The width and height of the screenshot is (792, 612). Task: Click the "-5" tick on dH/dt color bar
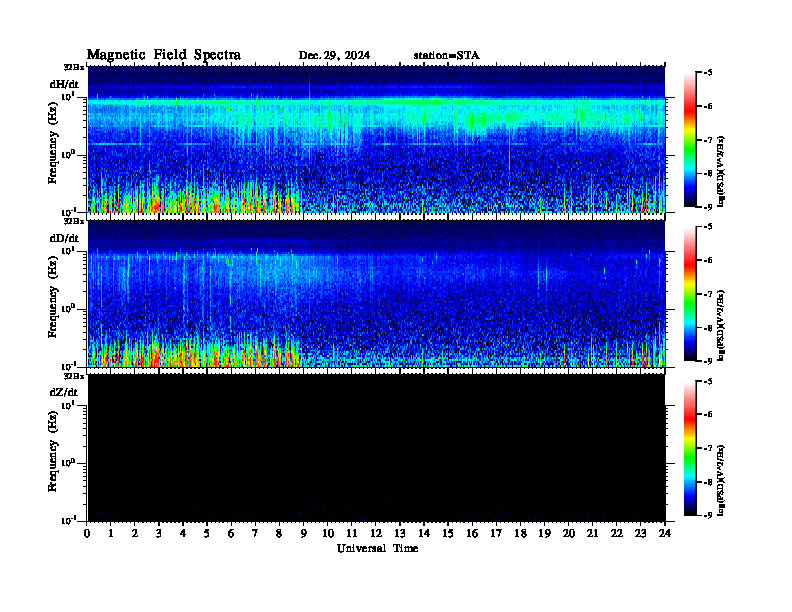point(708,73)
